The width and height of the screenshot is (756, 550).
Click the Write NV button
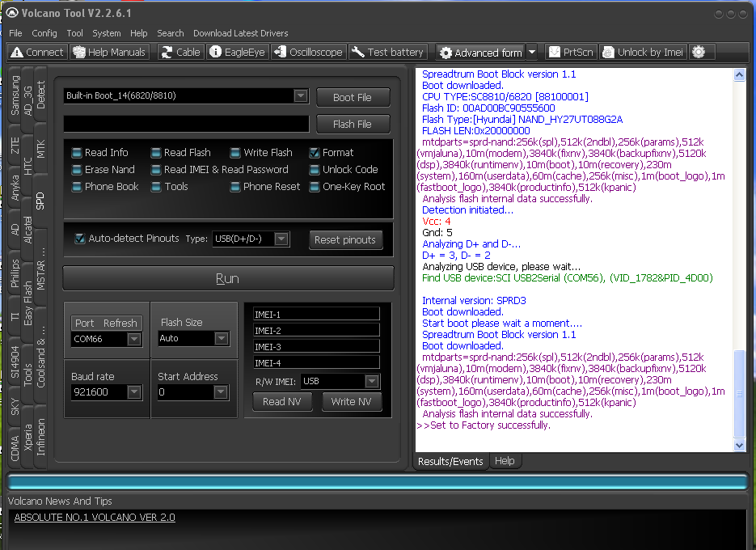[351, 401]
